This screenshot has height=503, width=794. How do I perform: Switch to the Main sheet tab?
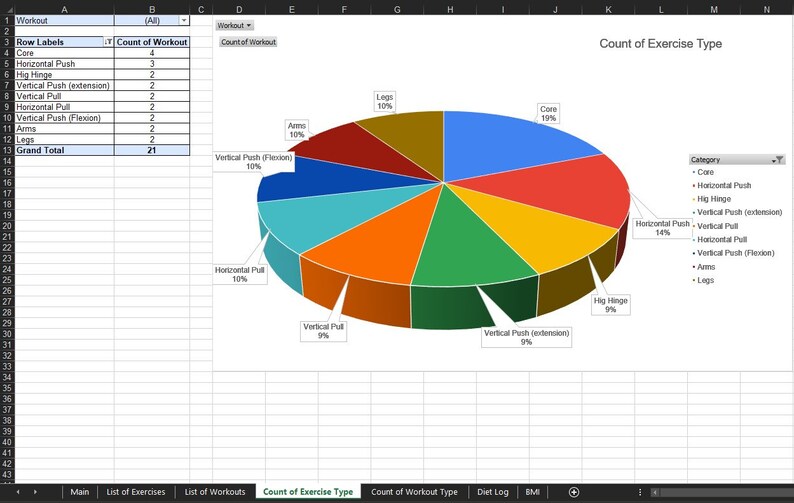tap(80, 492)
